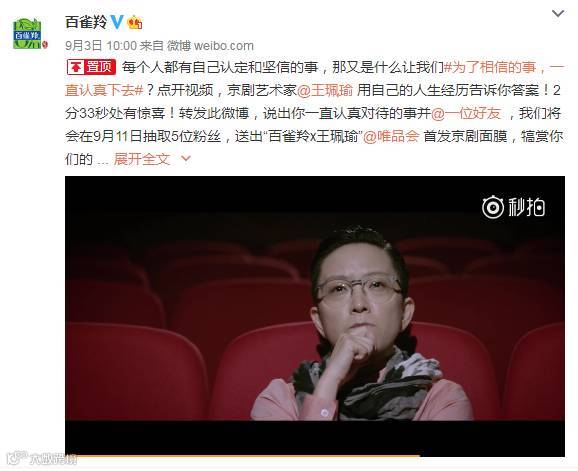Viewport: 578px width, 471px height.
Task: Open the 百雀羚 account name link
Action: coord(86,22)
